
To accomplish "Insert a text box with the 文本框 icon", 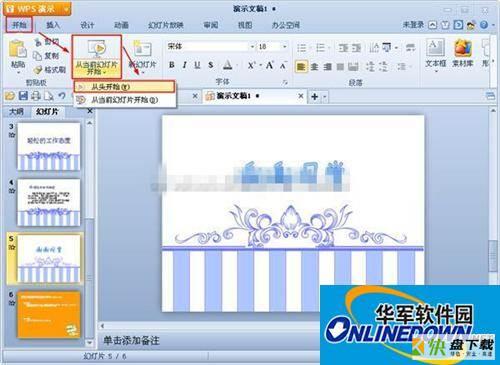I will point(435,48).
